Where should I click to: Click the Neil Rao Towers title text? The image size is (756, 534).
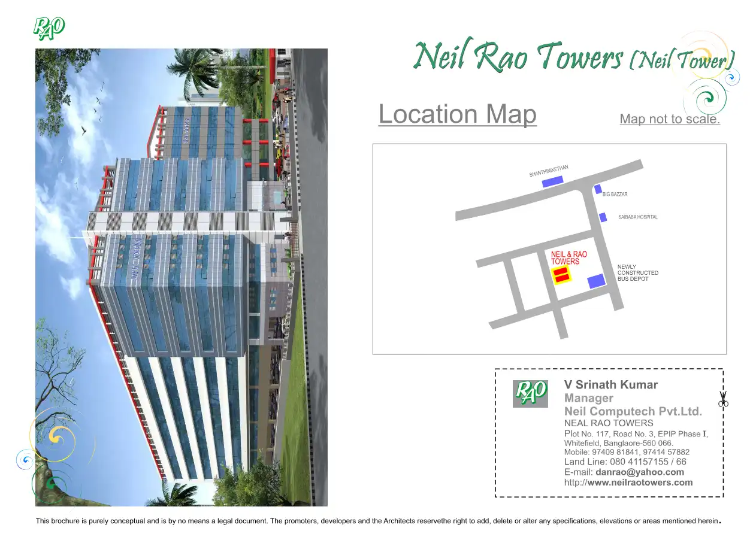point(519,57)
